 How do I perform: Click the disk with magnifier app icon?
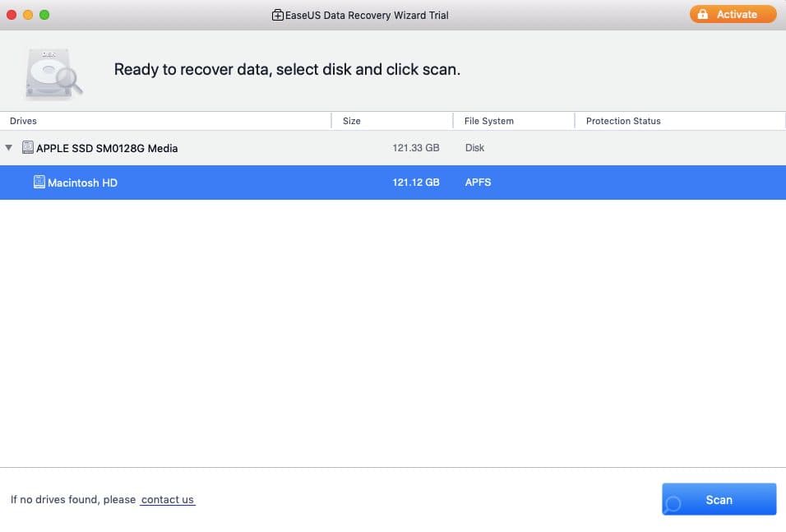(53, 73)
